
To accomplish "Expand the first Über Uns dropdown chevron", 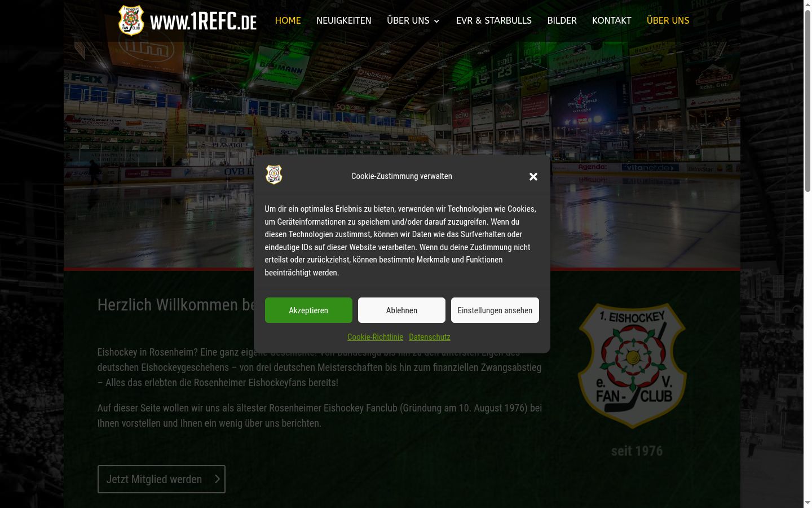I will pyautogui.click(x=436, y=21).
